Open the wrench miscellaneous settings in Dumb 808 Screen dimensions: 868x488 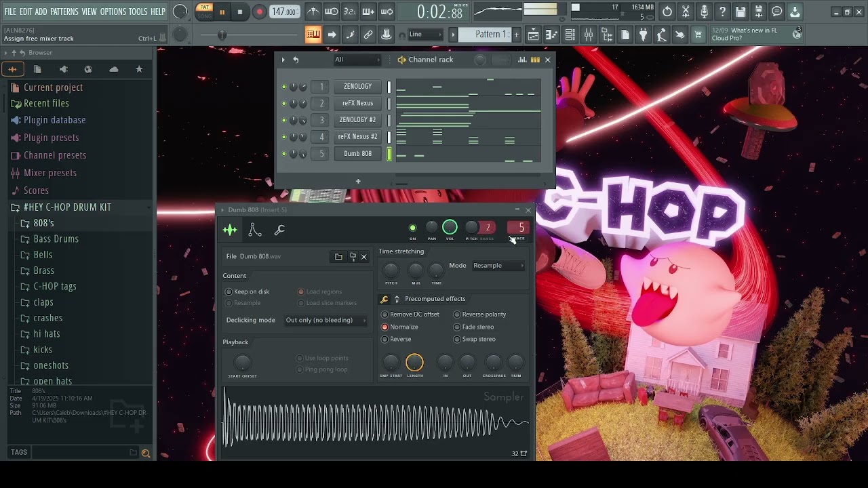click(279, 230)
